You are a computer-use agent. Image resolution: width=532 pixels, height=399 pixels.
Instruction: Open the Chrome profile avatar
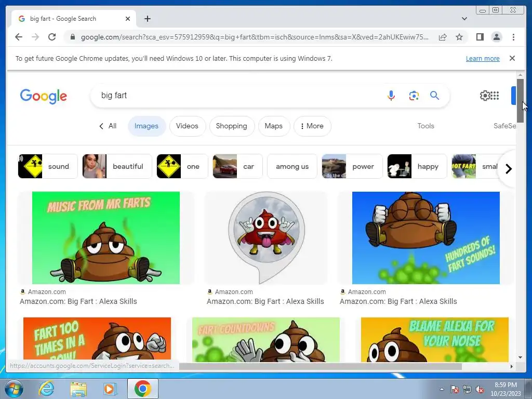[x=496, y=37]
